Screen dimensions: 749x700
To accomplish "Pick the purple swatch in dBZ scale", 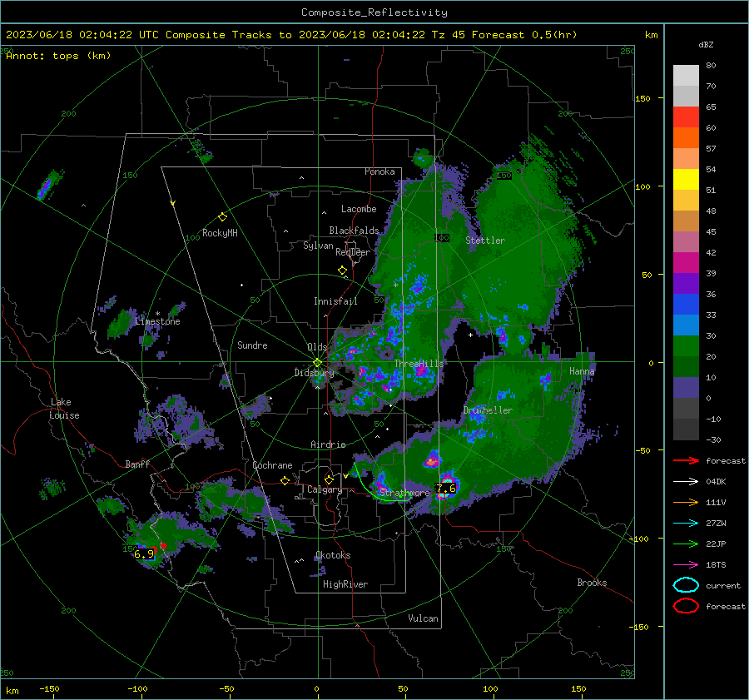I will click(x=686, y=284).
